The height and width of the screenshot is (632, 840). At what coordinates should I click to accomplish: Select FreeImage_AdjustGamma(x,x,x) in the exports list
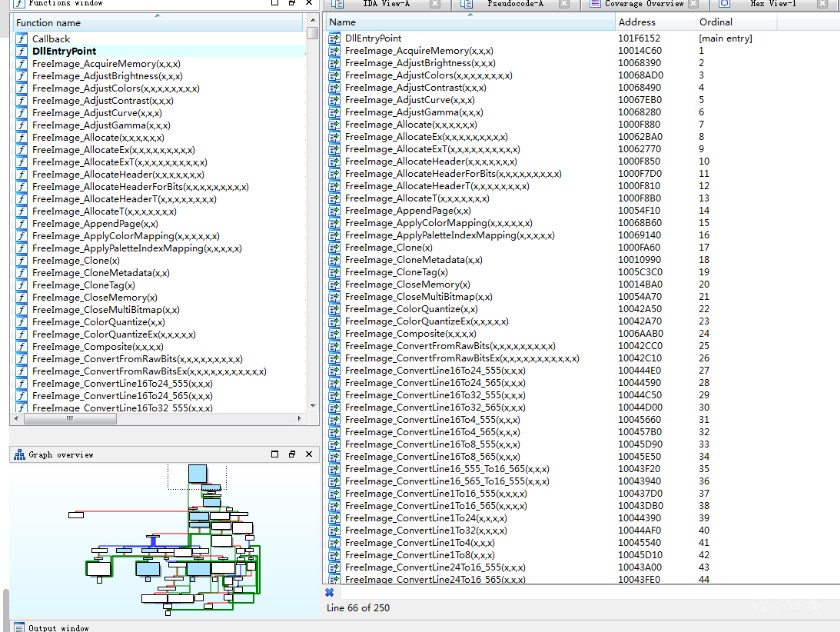414,112
